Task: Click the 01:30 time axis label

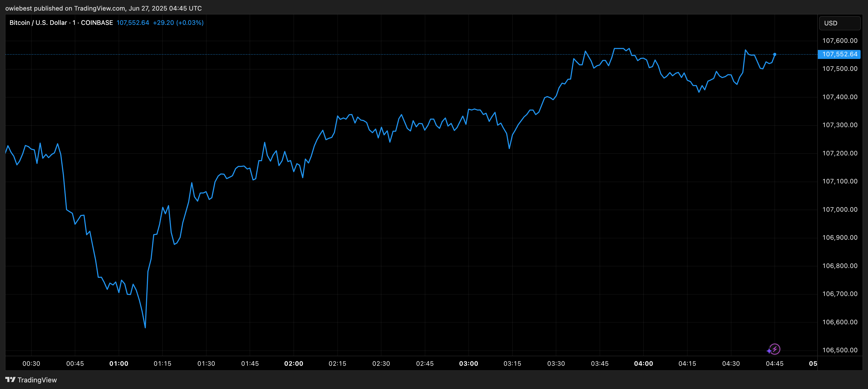Action: pos(206,364)
